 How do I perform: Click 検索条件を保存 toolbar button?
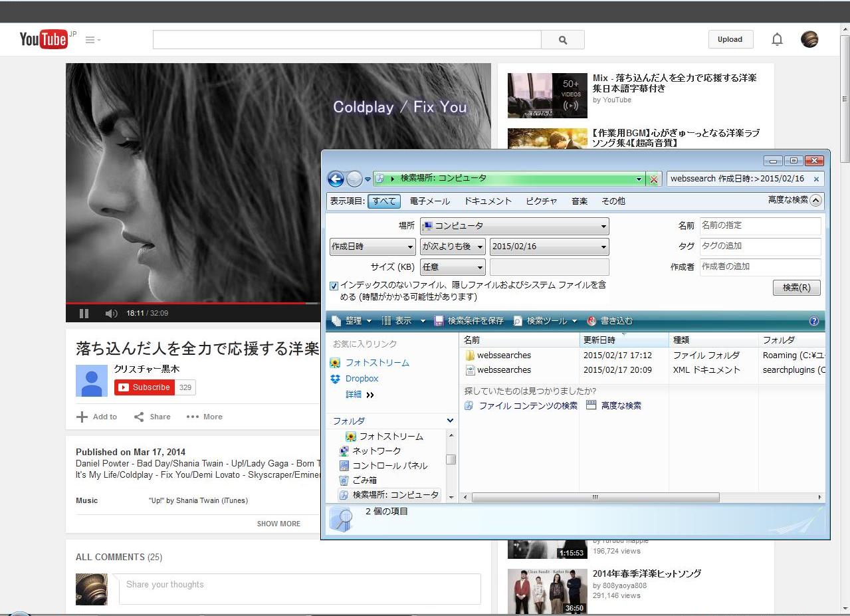point(469,321)
